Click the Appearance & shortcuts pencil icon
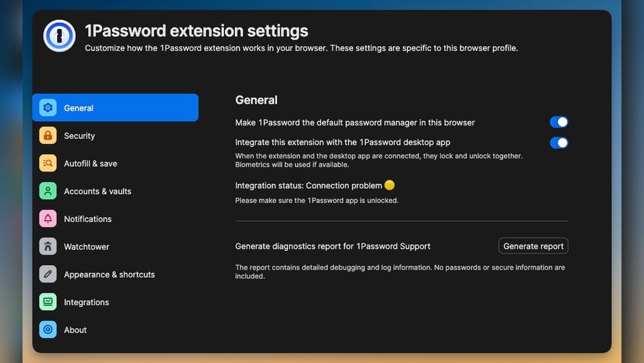The width and height of the screenshot is (644, 363). click(x=48, y=274)
